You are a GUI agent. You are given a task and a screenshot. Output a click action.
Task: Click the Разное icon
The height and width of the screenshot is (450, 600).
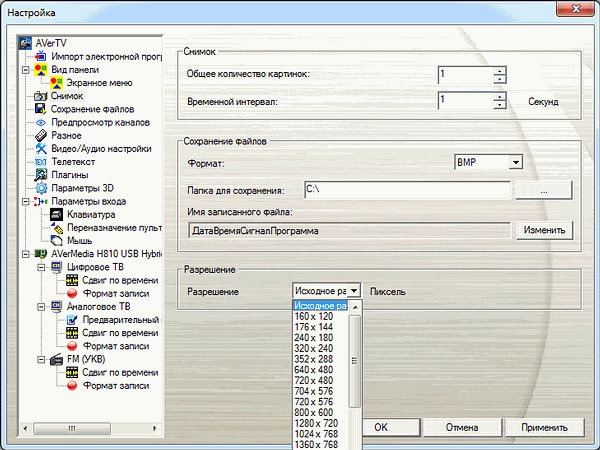(41, 135)
